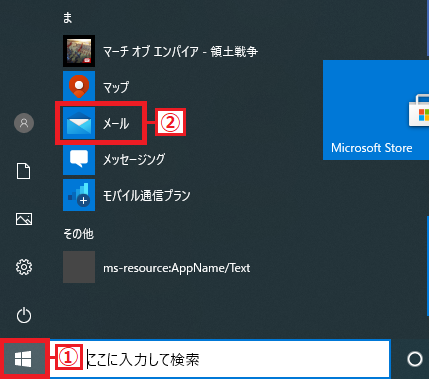Open the Microsoft Store tile

pyautogui.click(x=376, y=110)
